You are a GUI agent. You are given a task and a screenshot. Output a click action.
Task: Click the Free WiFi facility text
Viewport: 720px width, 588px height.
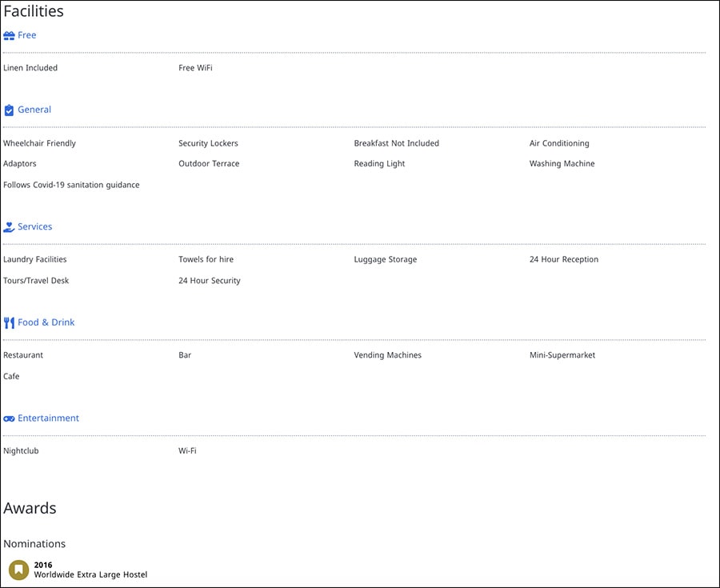click(x=195, y=68)
